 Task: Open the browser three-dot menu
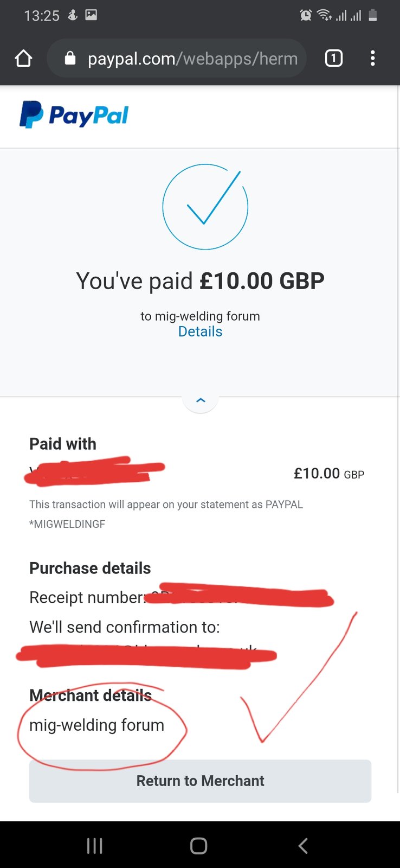pyautogui.click(x=372, y=58)
